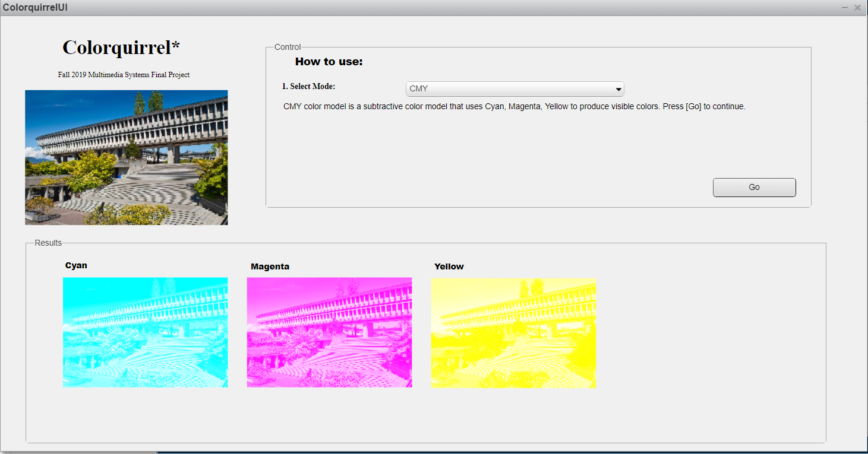Click the Colorquirrel* title heading

(x=121, y=47)
